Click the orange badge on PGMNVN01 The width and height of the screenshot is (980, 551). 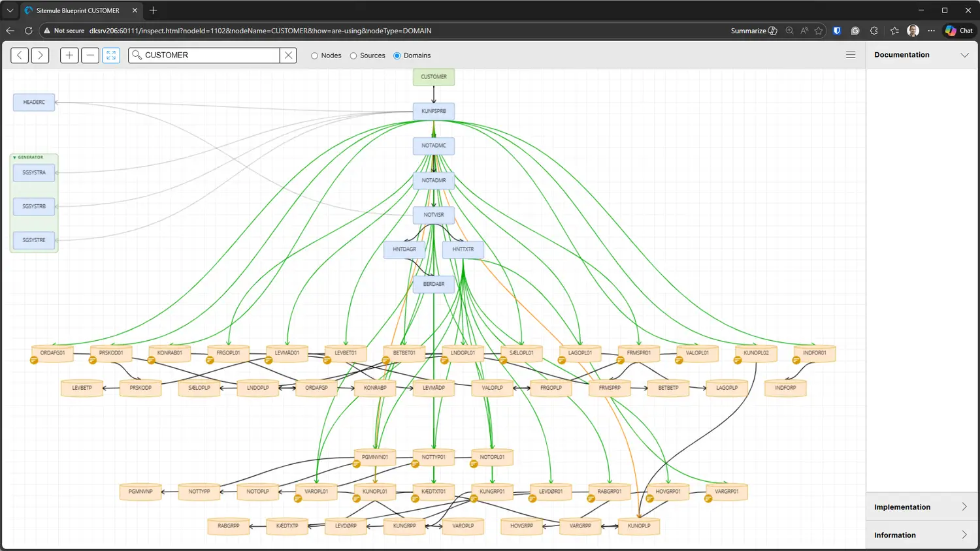coord(357,464)
